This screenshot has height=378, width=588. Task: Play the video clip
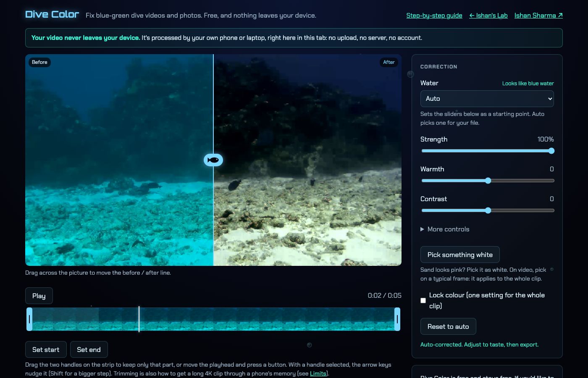39,296
